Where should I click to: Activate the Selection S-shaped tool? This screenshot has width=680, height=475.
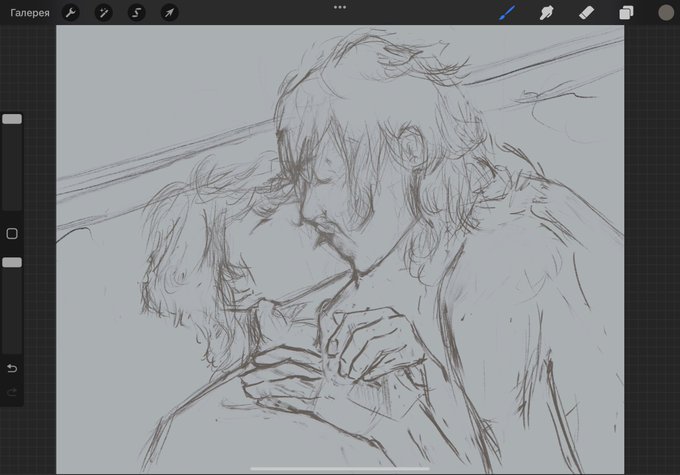[x=137, y=13]
